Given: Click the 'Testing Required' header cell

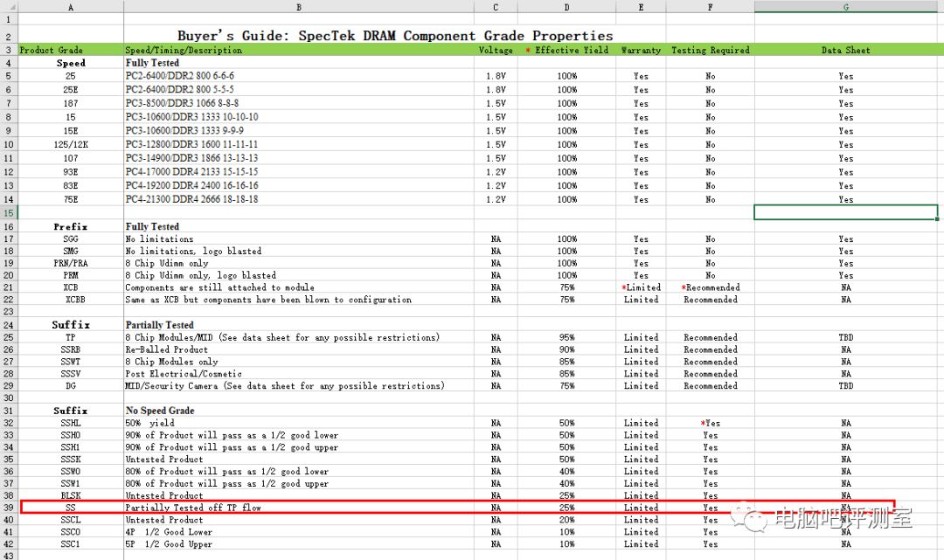Looking at the screenshot, I should [x=711, y=50].
